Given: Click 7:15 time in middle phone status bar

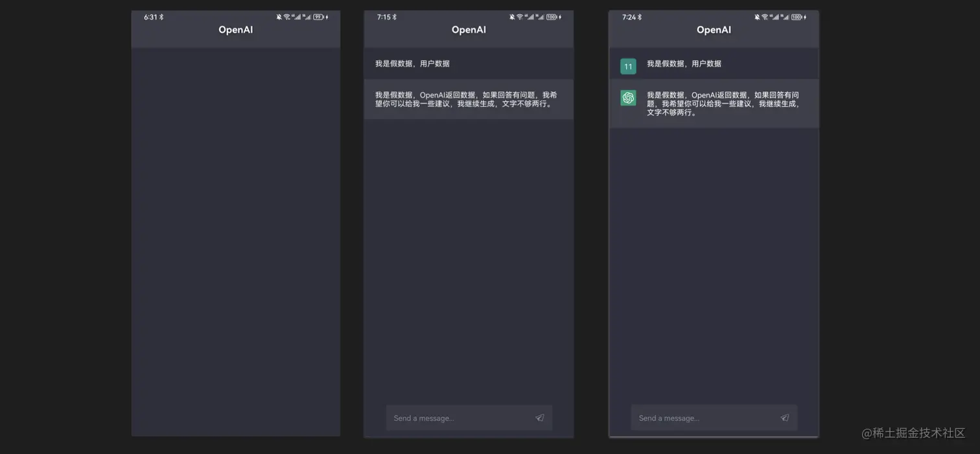Looking at the screenshot, I should tap(384, 17).
